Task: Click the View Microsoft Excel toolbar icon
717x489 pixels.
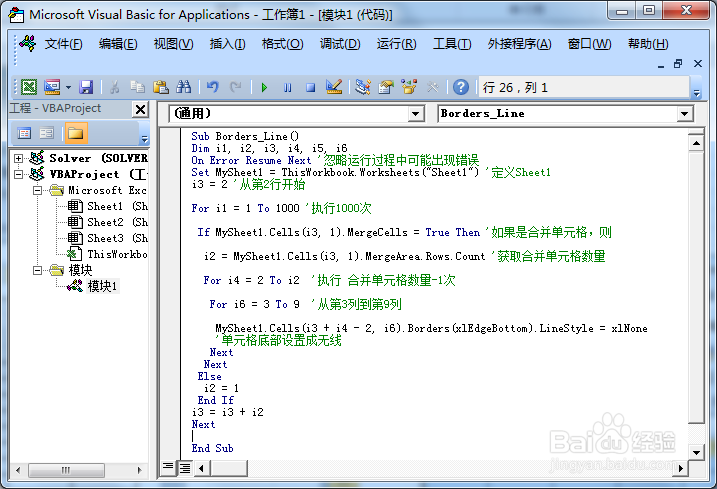Action: click(x=29, y=87)
